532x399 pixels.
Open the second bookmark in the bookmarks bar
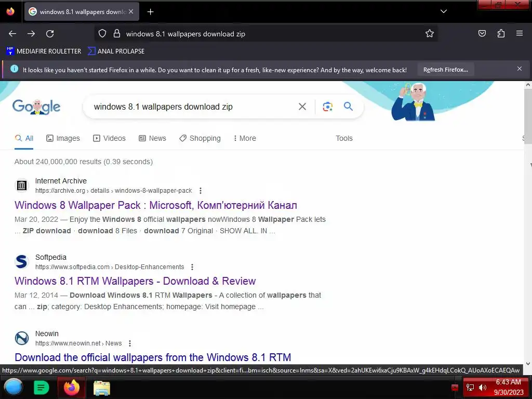116,51
